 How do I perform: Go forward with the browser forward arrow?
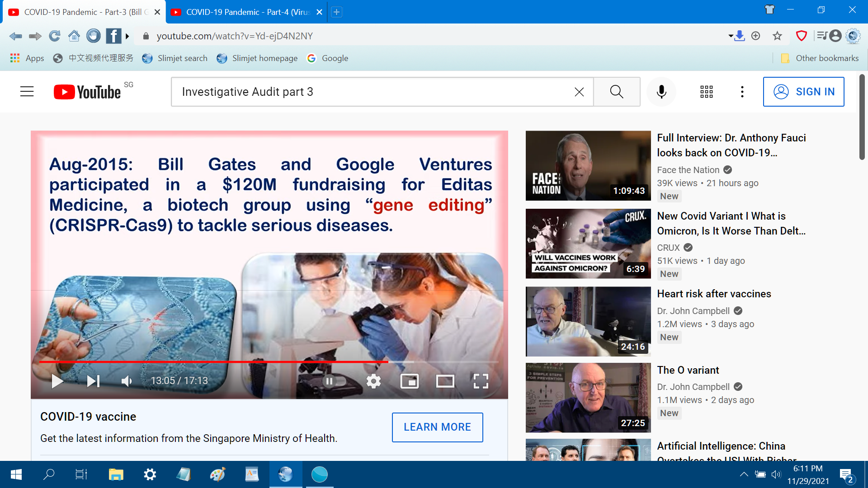click(35, 36)
